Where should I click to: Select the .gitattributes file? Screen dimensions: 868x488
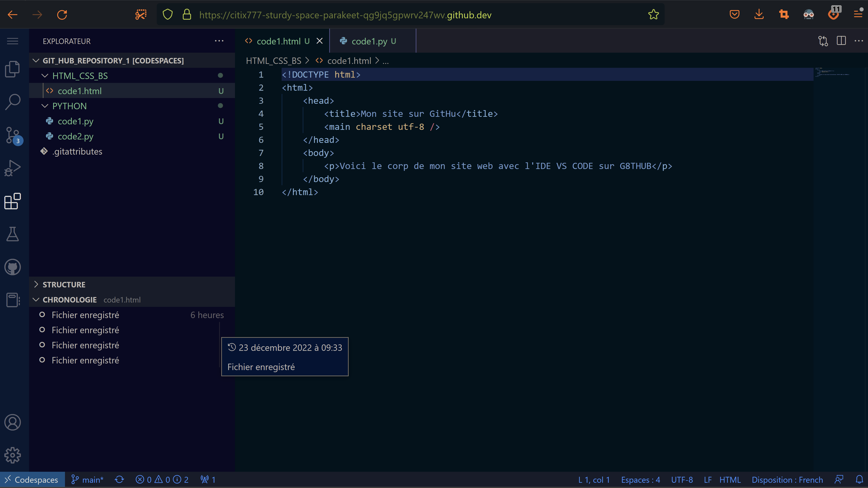(77, 151)
